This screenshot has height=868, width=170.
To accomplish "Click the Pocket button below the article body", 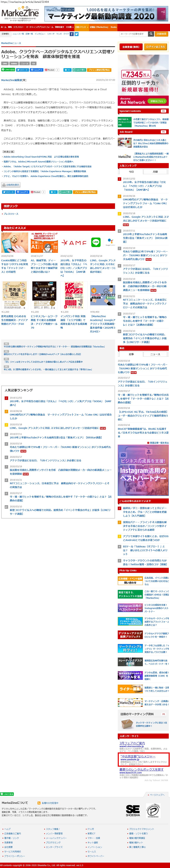I will tap(36, 192).
